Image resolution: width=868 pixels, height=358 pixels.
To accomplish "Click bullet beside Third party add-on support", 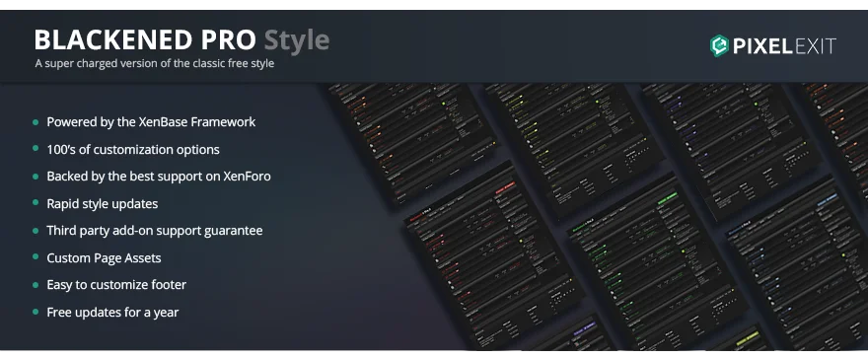I will [36, 230].
